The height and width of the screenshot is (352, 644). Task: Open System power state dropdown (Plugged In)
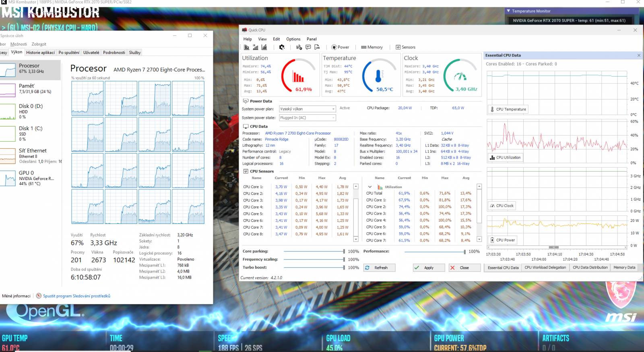click(x=308, y=118)
